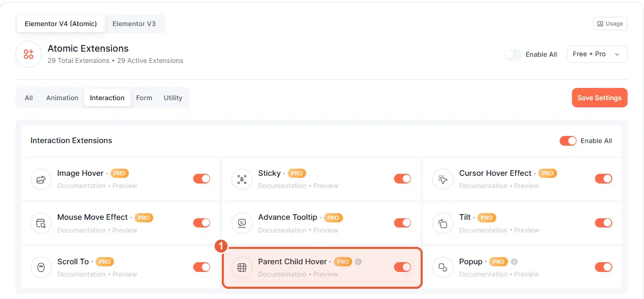Select the Interaction filter tab
This screenshot has height=299, width=644.
(107, 98)
